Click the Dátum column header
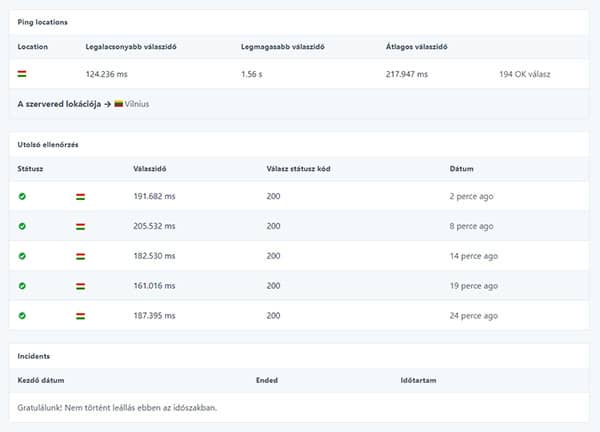 pyautogui.click(x=461, y=169)
